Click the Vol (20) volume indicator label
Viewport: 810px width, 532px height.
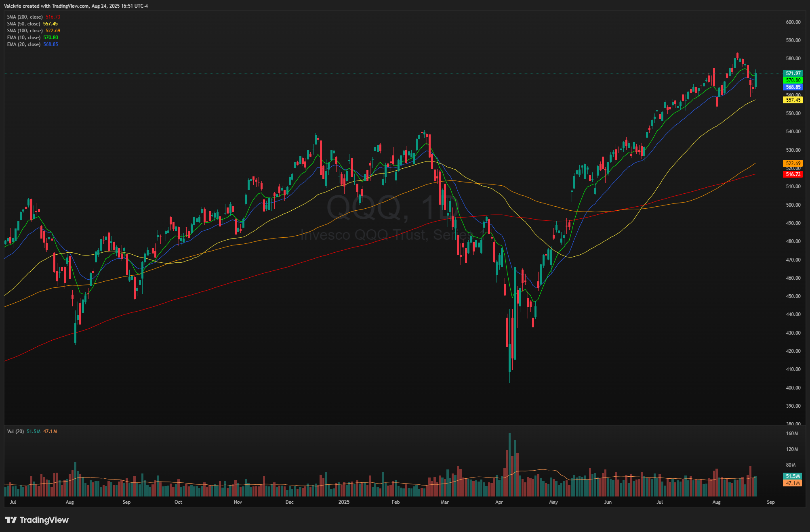coord(16,431)
